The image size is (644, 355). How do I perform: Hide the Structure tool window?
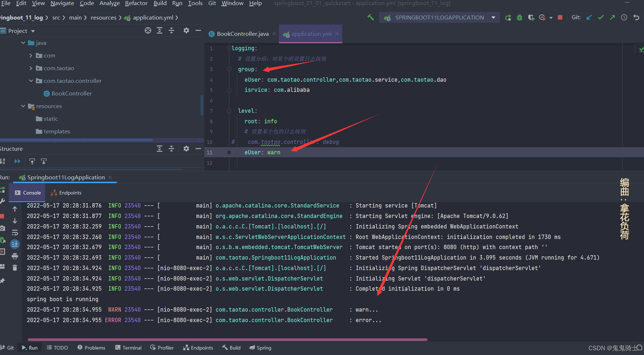pyautogui.click(x=198, y=149)
